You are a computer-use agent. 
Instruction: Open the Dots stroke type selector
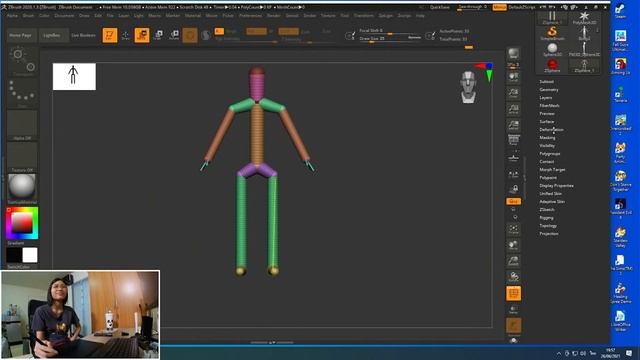(22, 93)
